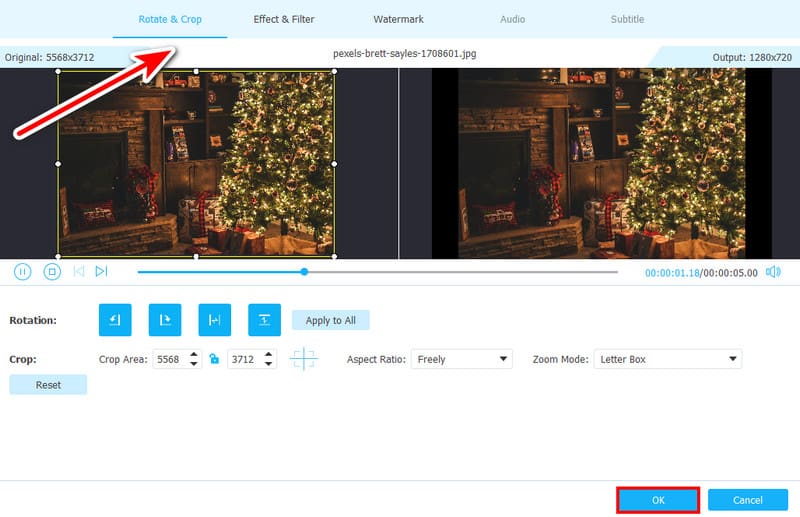Screen dimensions: 800x517
Task: Switch to the Effect & Filter tab
Action: pos(284,19)
